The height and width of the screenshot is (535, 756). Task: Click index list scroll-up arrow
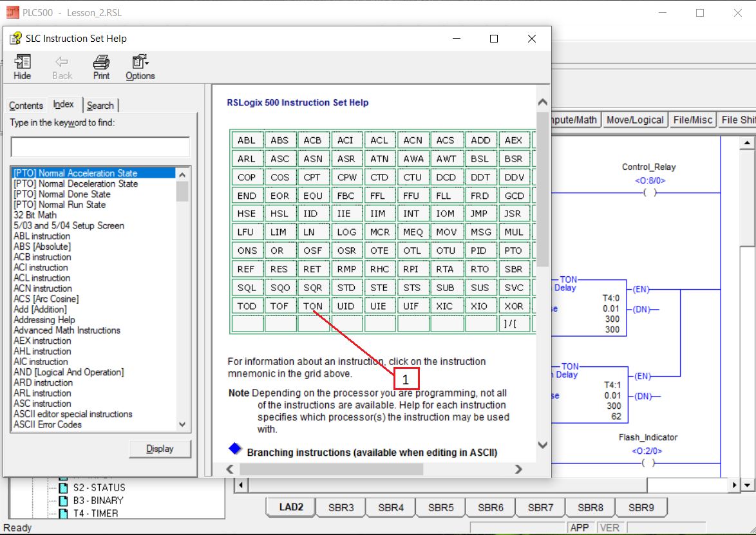(182, 174)
